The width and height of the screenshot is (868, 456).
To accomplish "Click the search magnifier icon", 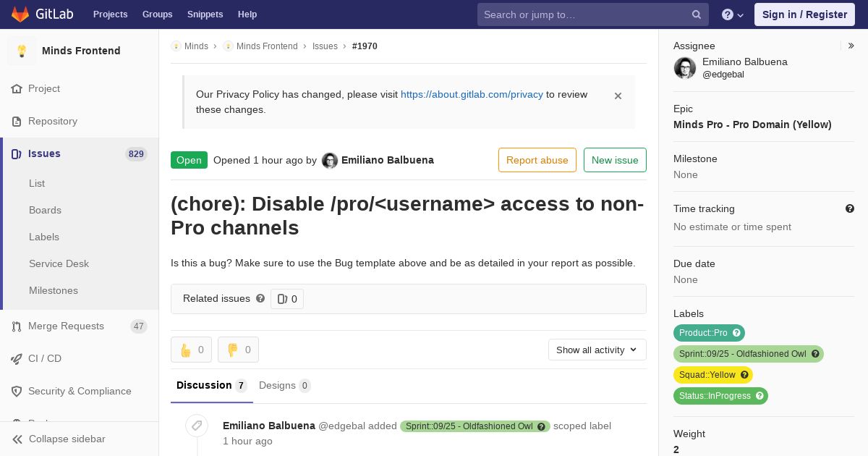I will point(697,14).
